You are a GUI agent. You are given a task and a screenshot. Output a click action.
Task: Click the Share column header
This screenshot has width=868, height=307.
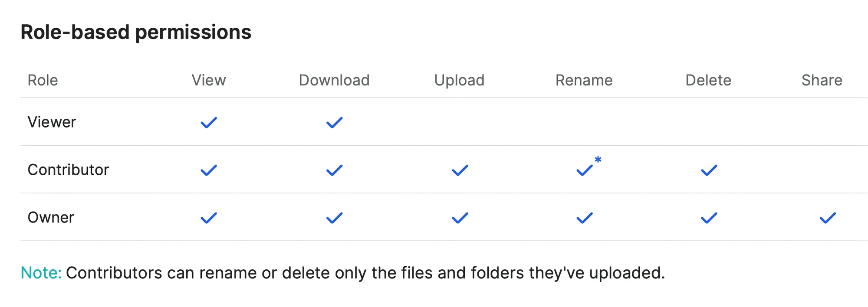click(x=822, y=80)
